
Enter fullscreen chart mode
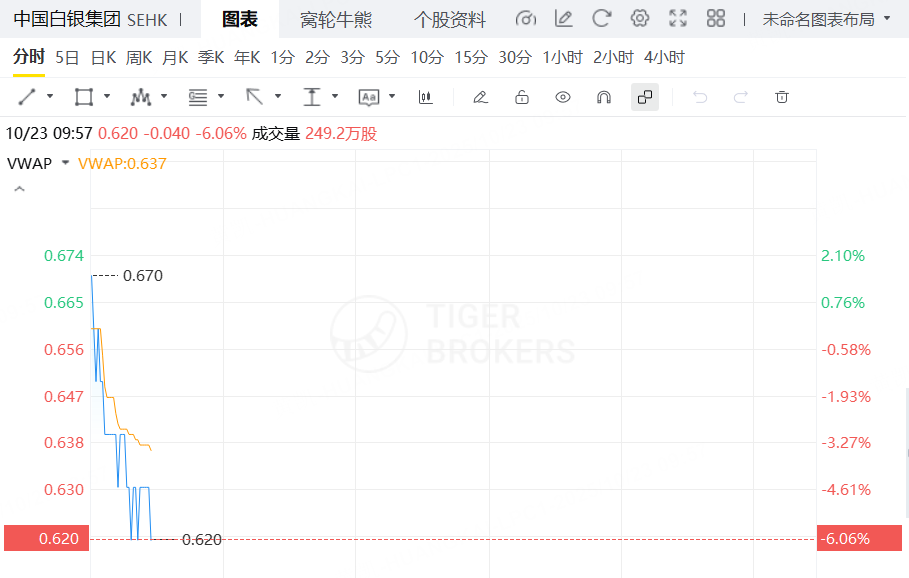tap(678, 19)
